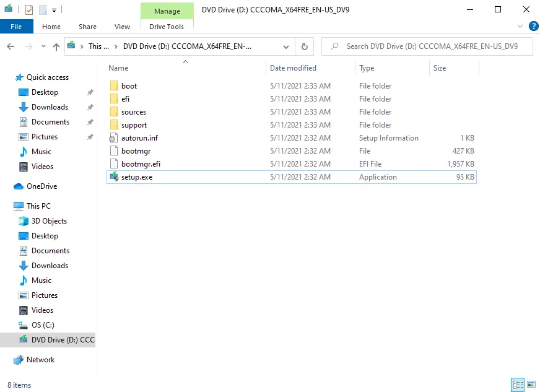Open Pictures under This PC
Viewport: 540px width, 392px height.
coord(45,295)
